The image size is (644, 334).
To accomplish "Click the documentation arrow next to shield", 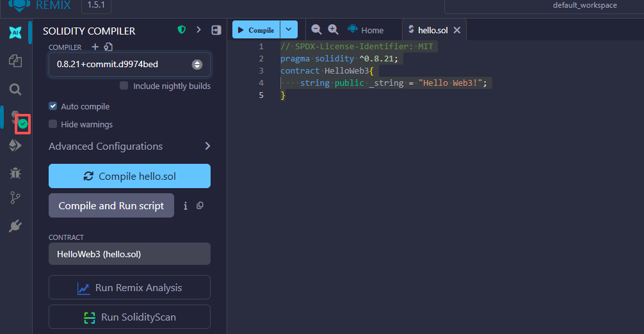I will click(x=199, y=29).
